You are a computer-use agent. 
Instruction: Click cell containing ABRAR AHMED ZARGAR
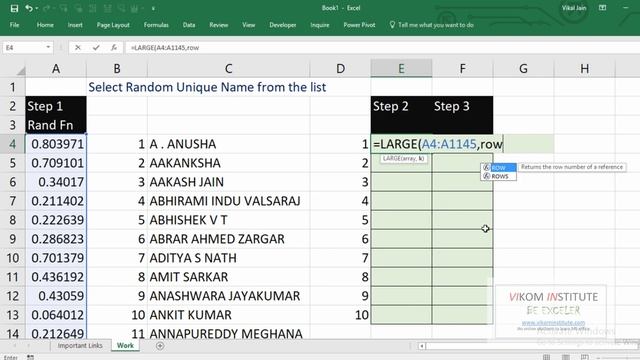[229, 239]
